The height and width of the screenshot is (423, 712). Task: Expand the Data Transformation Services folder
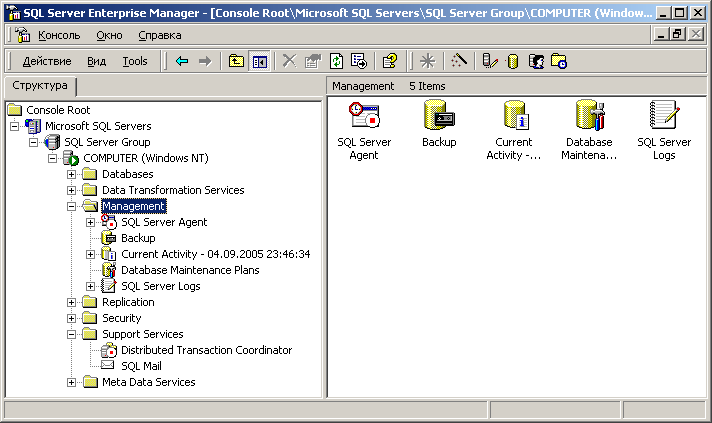(71, 190)
